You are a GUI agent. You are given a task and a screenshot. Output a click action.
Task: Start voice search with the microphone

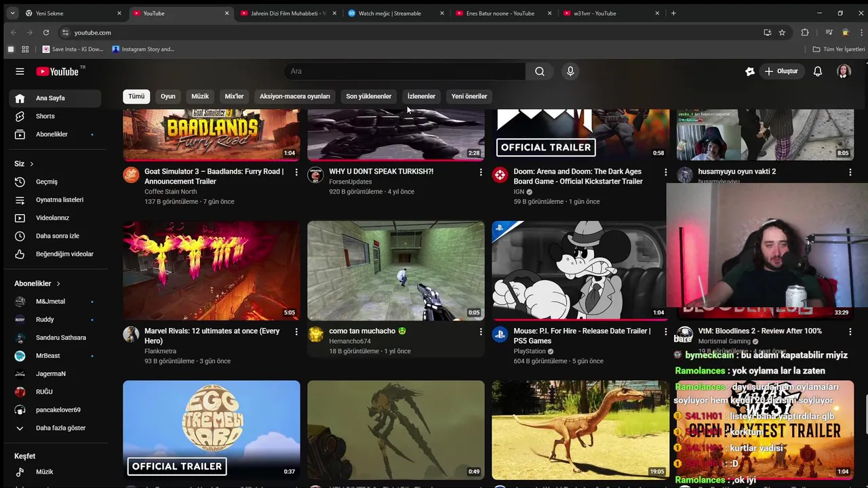tap(570, 71)
